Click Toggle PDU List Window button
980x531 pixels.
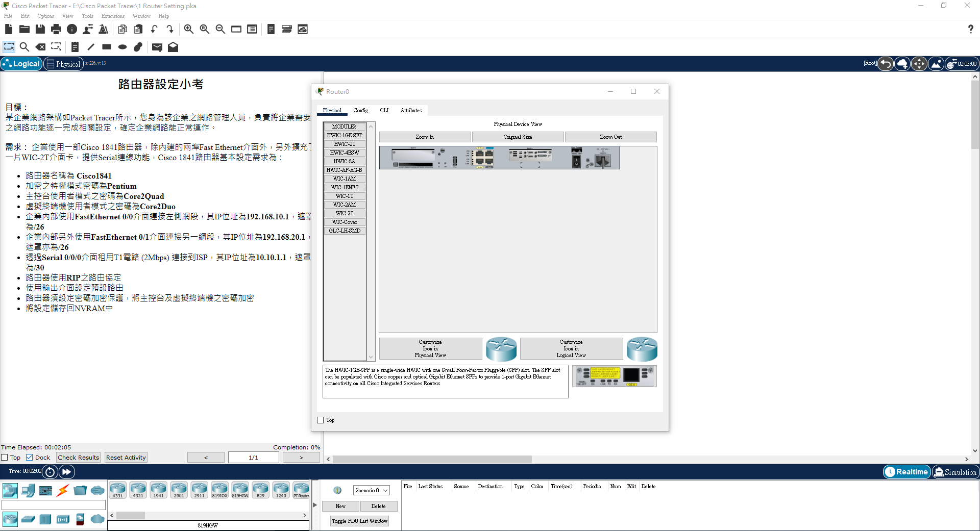pyautogui.click(x=359, y=521)
